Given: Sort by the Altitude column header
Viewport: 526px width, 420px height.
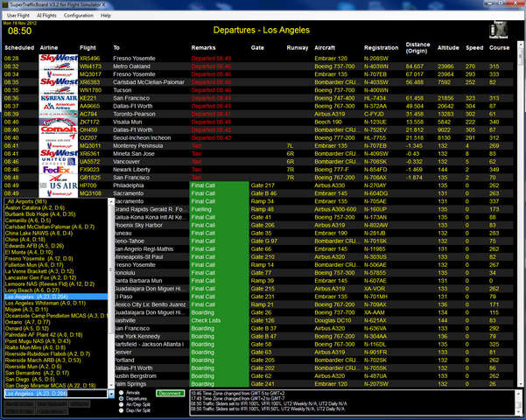Looking at the screenshot, I should [448, 47].
